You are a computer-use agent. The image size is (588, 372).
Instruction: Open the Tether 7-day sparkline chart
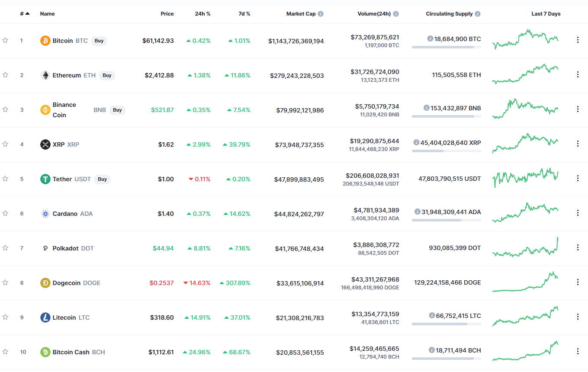point(525,178)
